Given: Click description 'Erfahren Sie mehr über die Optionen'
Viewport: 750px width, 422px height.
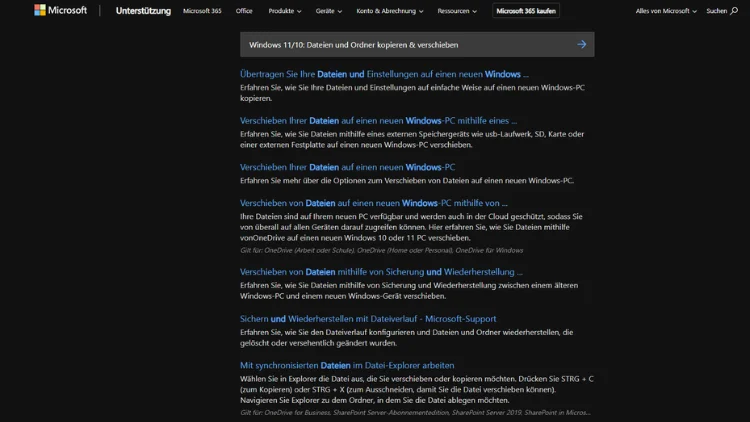Looking at the screenshot, I should tap(407, 180).
